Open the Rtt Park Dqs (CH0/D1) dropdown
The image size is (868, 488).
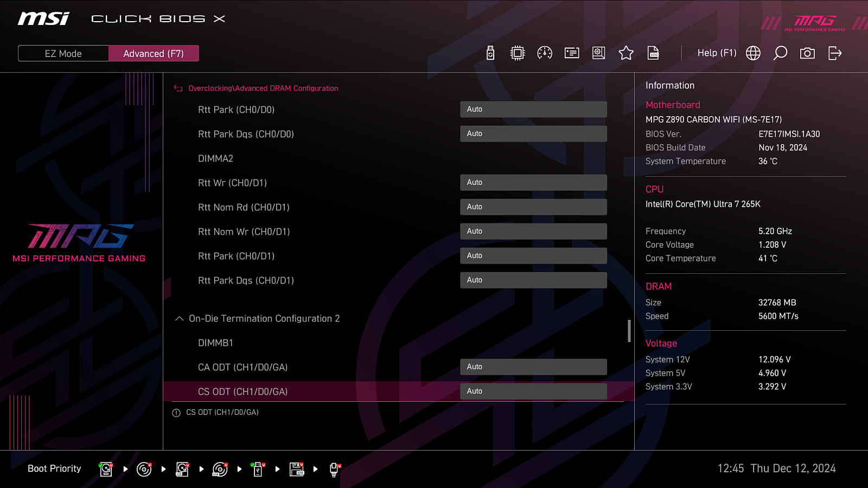533,280
